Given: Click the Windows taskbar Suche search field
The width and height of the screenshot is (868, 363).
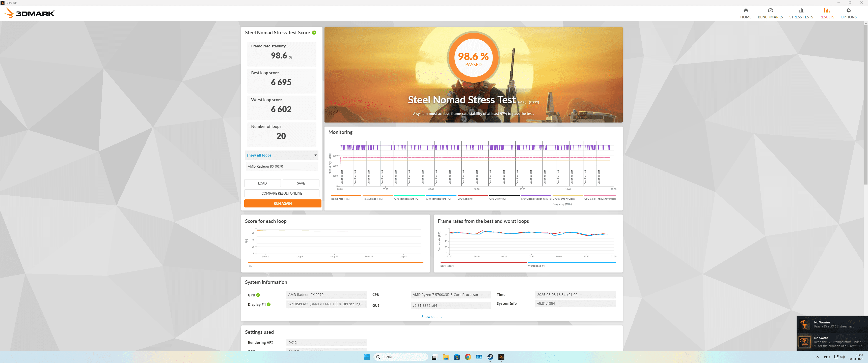Looking at the screenshot, I should point(401,357).
